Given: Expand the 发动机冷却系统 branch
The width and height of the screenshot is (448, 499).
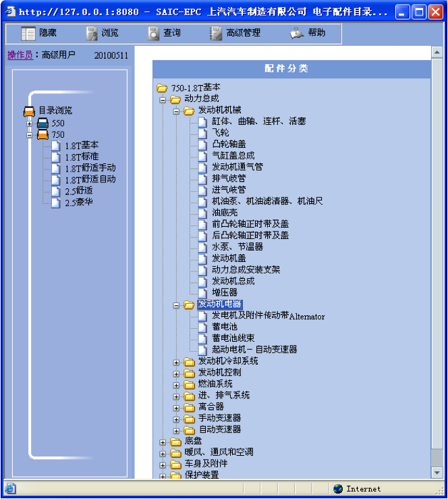Looking at the screenshot, I should pos(176,363).
